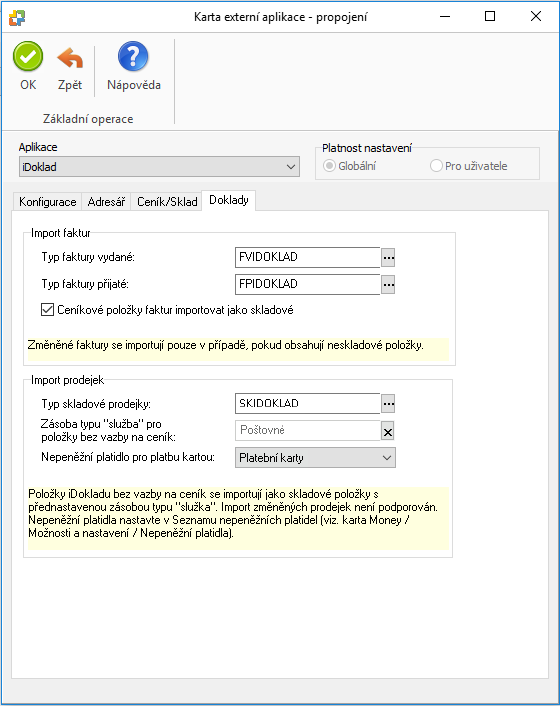Select the Globální radio option
This screenshot has height=706, width=560.
(330, 166)
